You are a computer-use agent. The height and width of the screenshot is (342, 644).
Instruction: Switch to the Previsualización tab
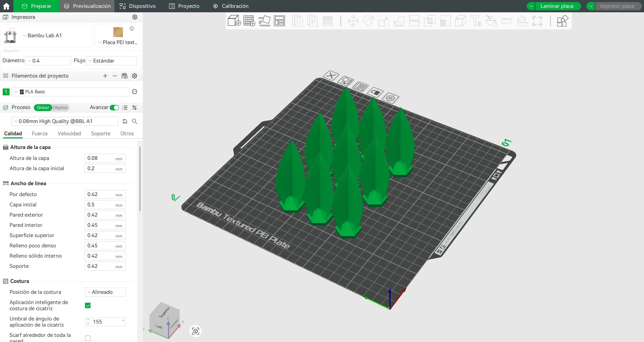coord(87,6)
